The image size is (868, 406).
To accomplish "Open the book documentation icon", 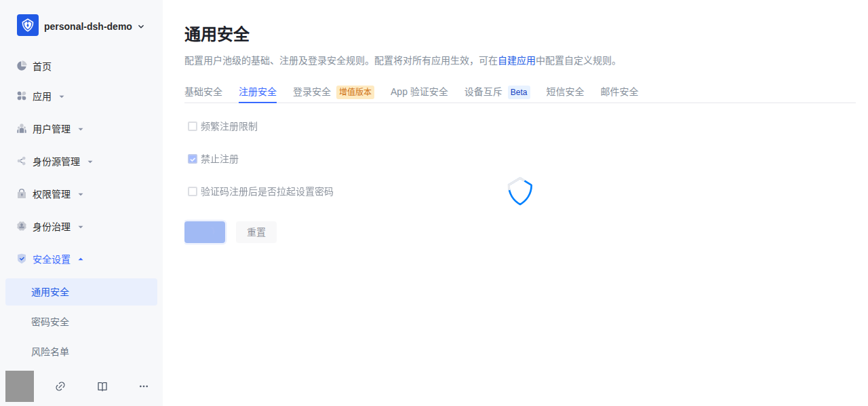I will [102, 386].
